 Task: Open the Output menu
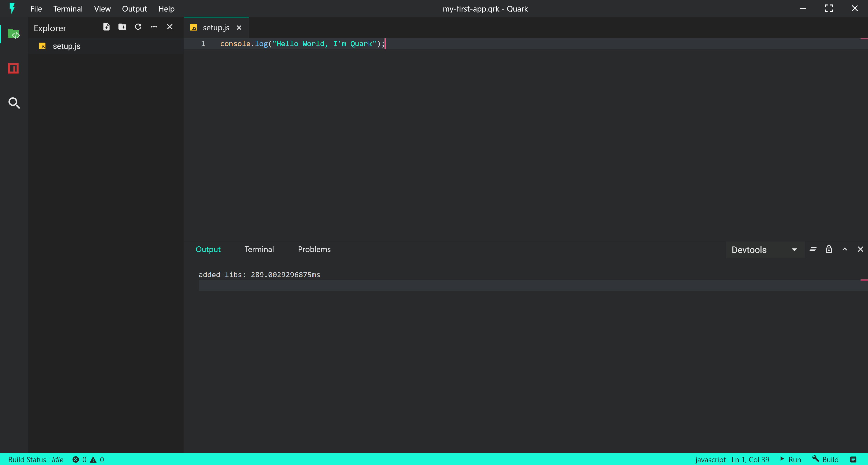click(x=134, y=9)
